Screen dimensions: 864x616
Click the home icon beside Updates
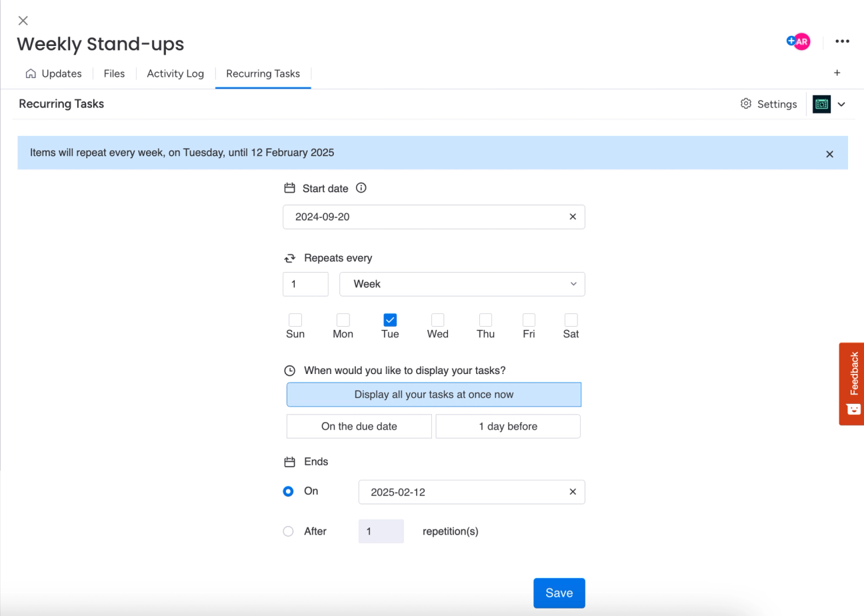pyautogui.click(x=31, y=73)
